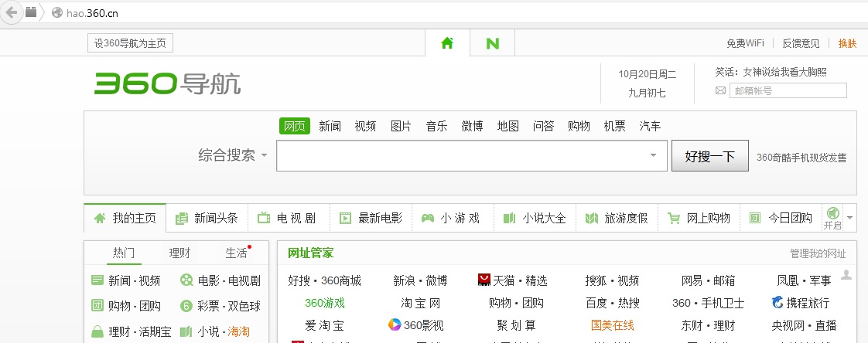
Task: Open the 国美在线 orange link
Action: click(612, 325)
